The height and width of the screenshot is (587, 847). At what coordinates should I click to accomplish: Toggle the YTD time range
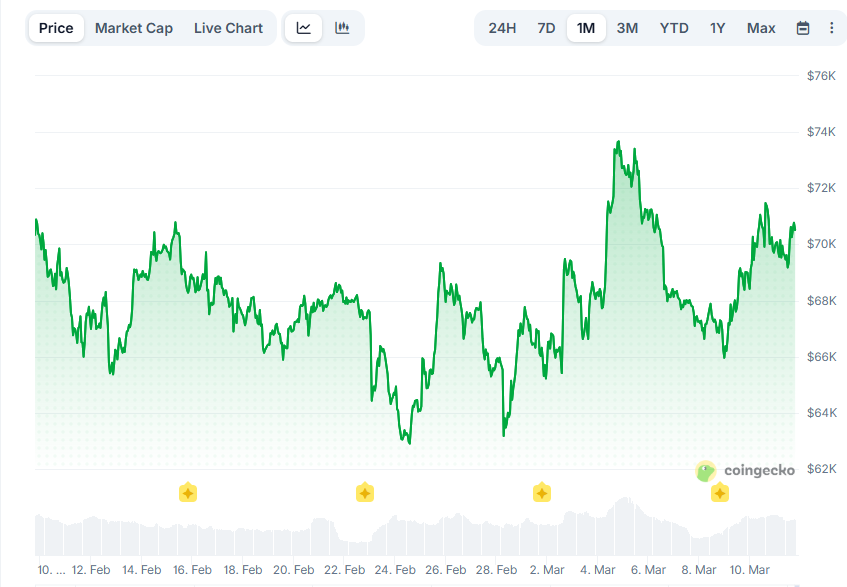click(673, 28)
